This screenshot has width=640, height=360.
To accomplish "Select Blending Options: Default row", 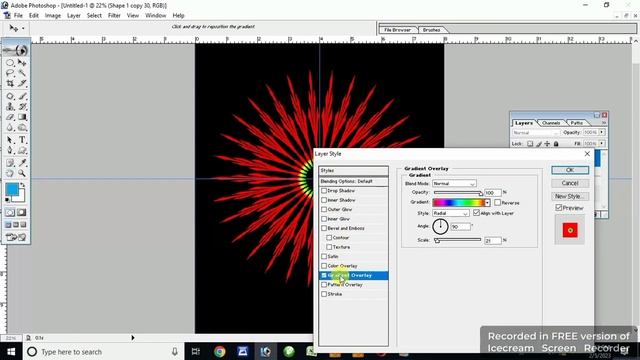I will (x=353, y=181).
